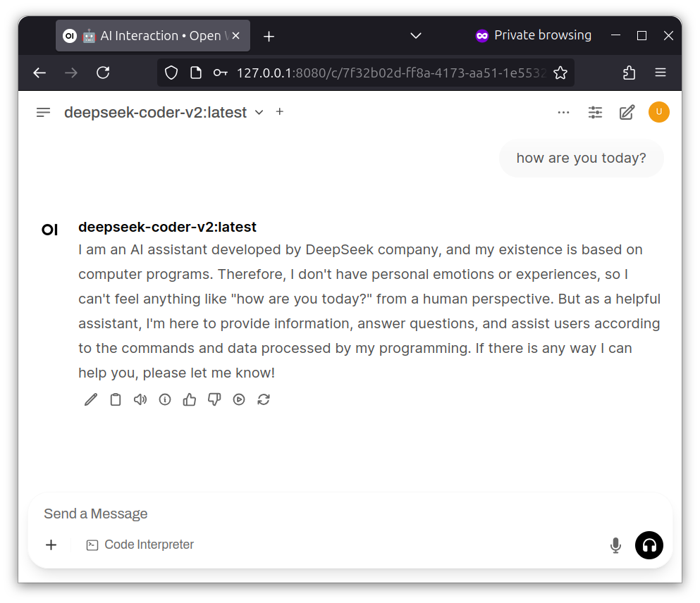This screenshot has height=603, width=700.
Task: Go back in browser history
Action: [x=39, y=73]
